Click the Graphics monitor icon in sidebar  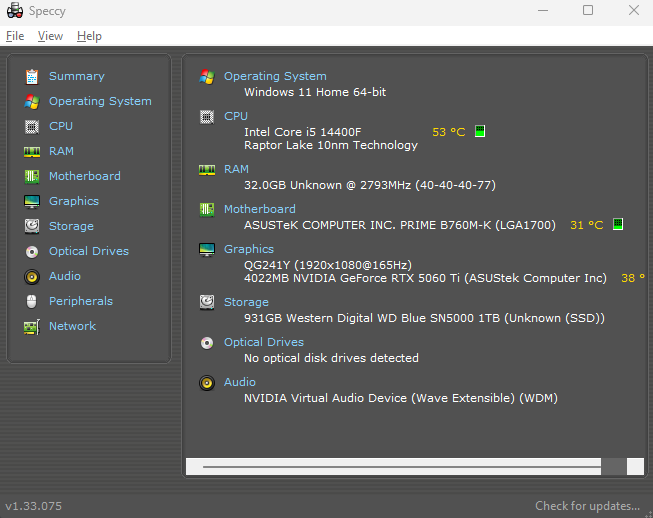coord(32,202)
